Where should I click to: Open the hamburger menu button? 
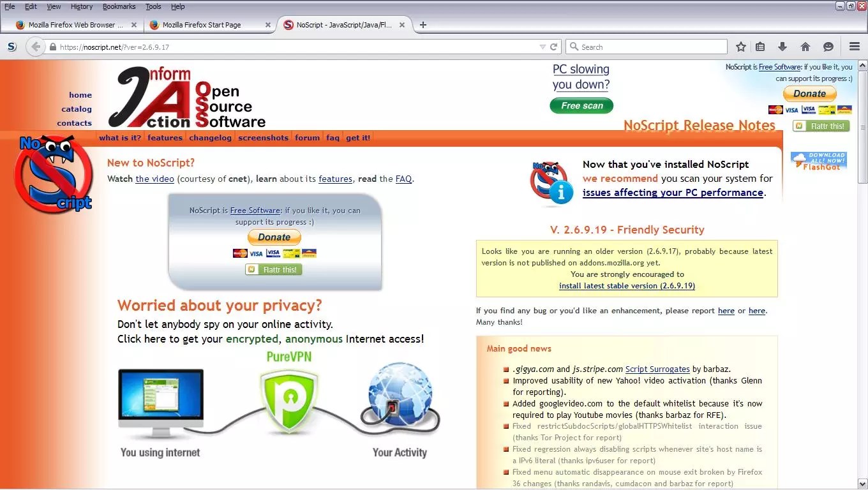855,47
